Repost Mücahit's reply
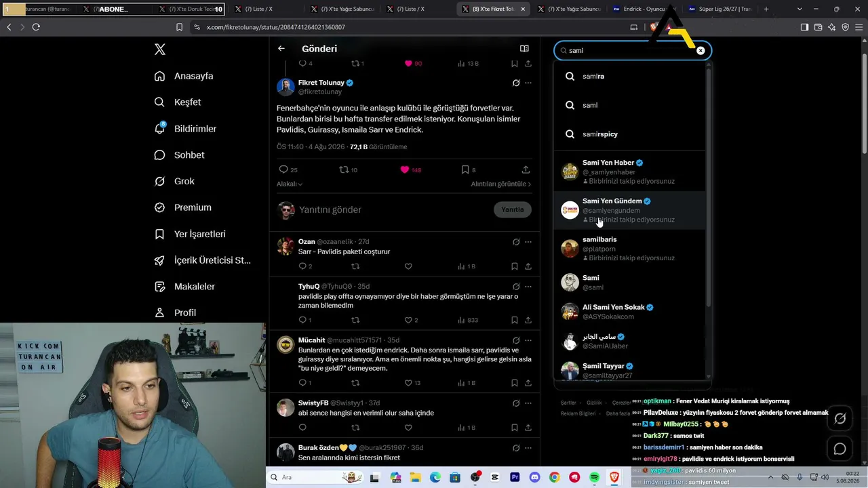This screenshot has height=488, width=868. pyautogui.click(x=355, y=383)
